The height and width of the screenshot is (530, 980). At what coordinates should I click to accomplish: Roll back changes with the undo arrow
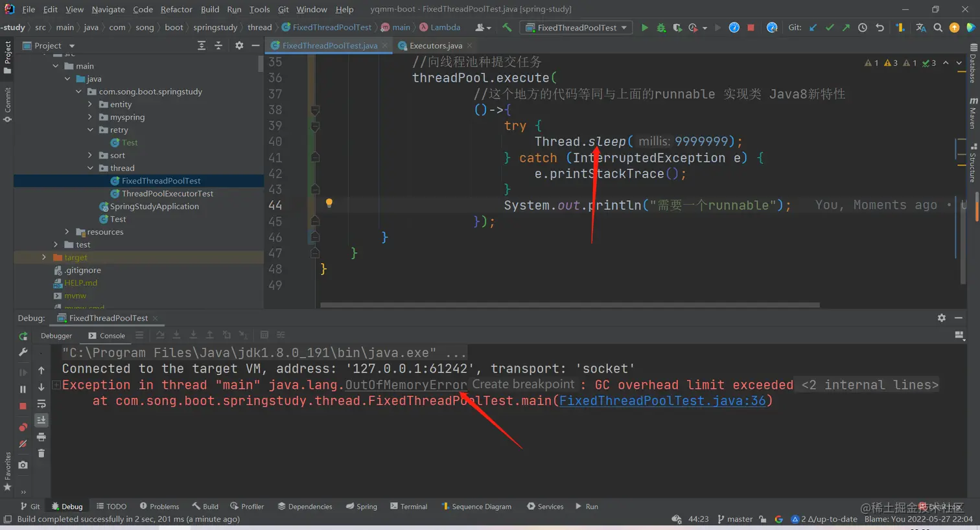[880, 28]
